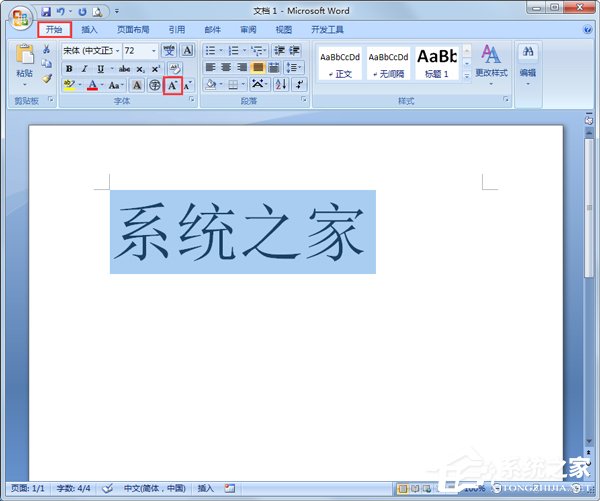This screenshot has height=501, width=600.
Task: Toggle justified paragraph alignment
Action: 258,68
